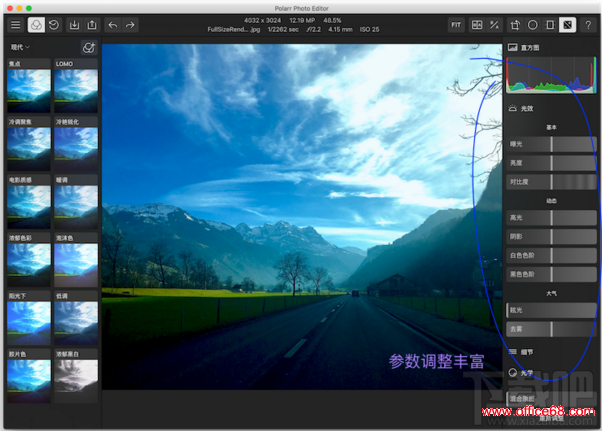Open the history panel icon
Viewport: 602px width, 431px height.
(x=54, y=25)
